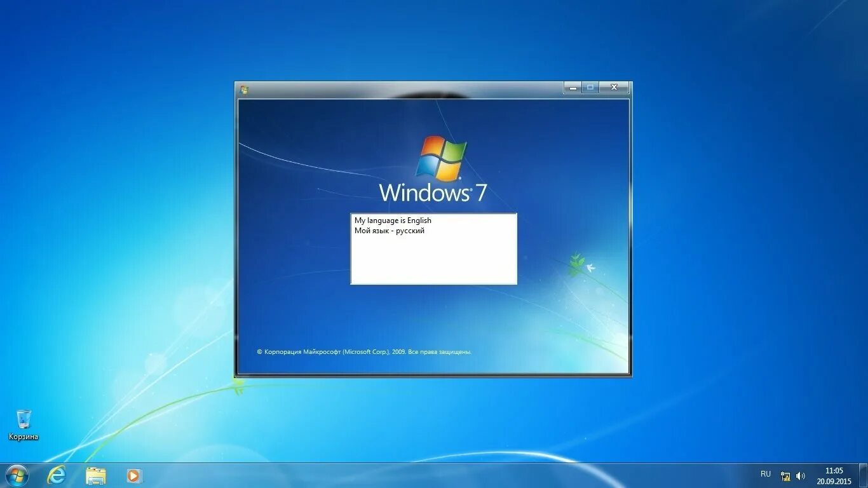Open Windows Media Player from the taskbar
The image size is (868, 488).
(x=134, y=475)
